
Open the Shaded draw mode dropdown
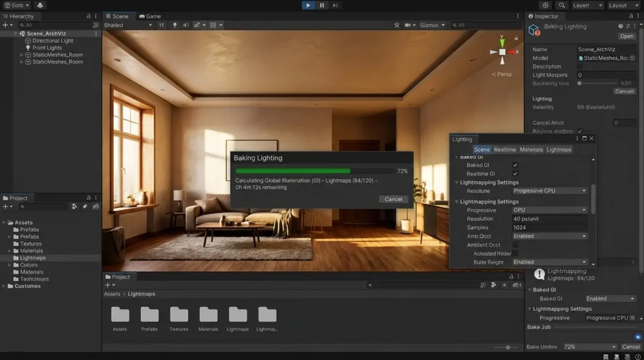pyautogui.click(x=128, y=25)
